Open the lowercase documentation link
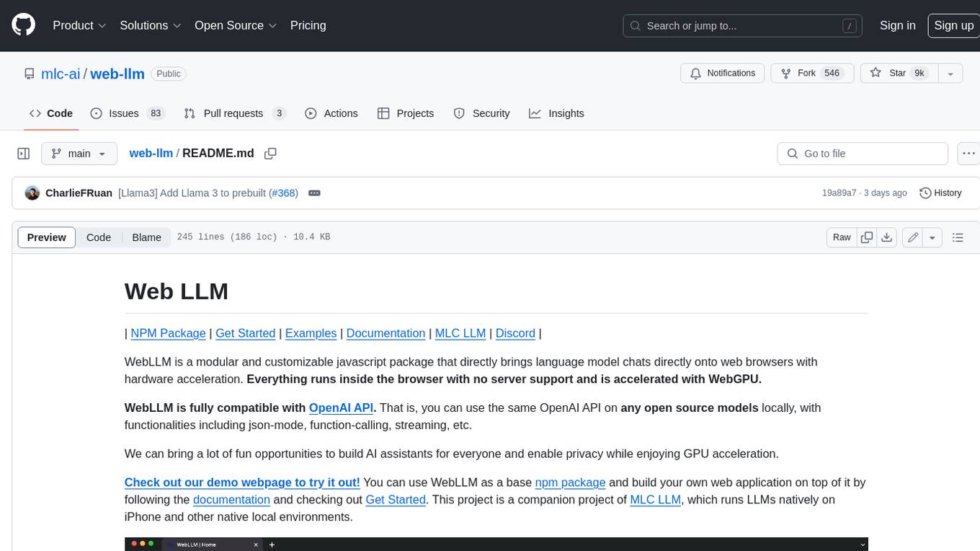Viewport: 980px width, 551px height. pyautogui.click(x=231, y=500)
